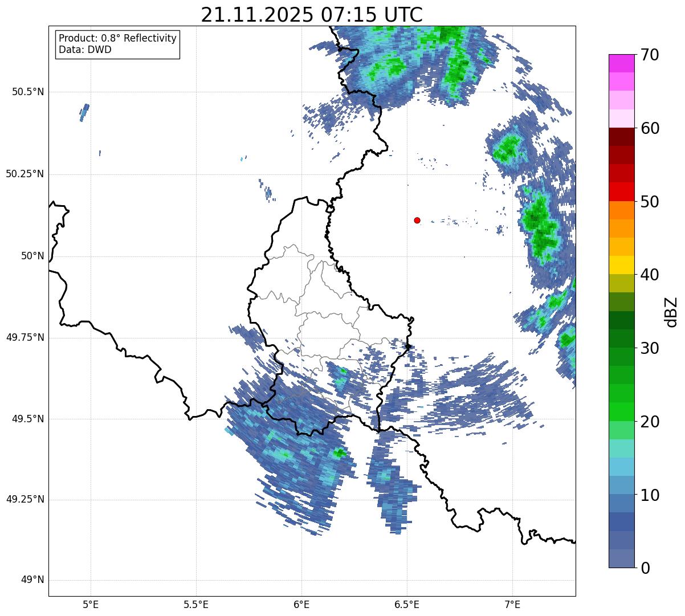Click the 10 tick label on colorbar
Viewport: 685px width, 616px height.
click(x=649, y=495)
